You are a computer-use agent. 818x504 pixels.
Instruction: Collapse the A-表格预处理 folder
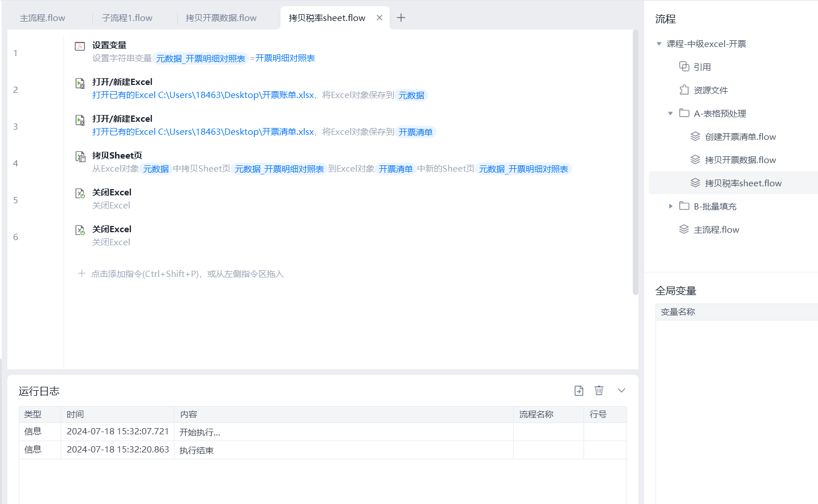(x=671, y=113)
